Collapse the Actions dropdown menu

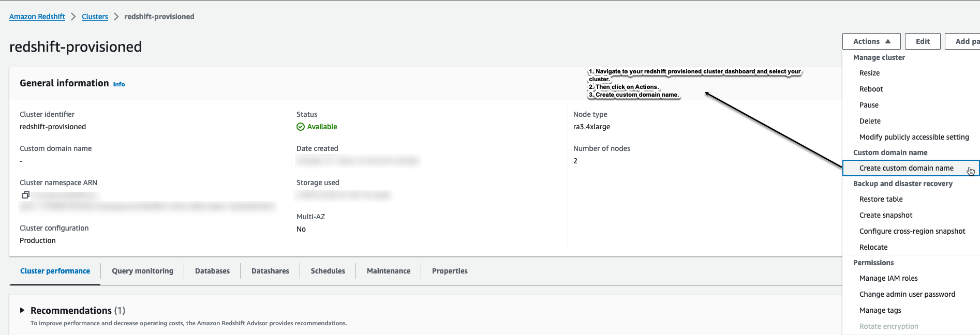tap(871, 41)
